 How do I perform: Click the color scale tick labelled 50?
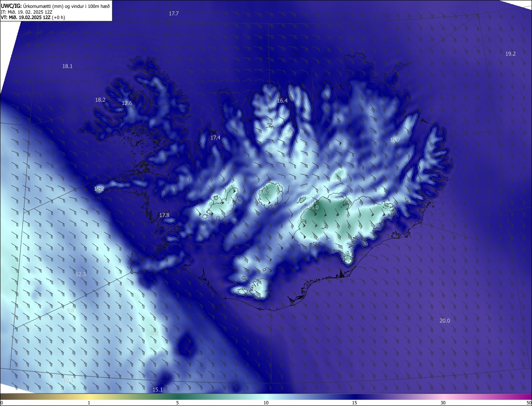click(x=529, y=403)
